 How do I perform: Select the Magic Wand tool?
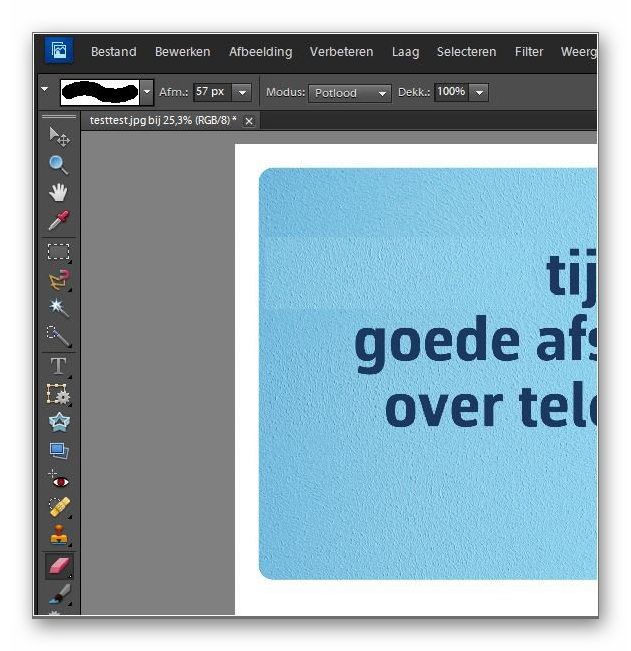coord(59,307)
